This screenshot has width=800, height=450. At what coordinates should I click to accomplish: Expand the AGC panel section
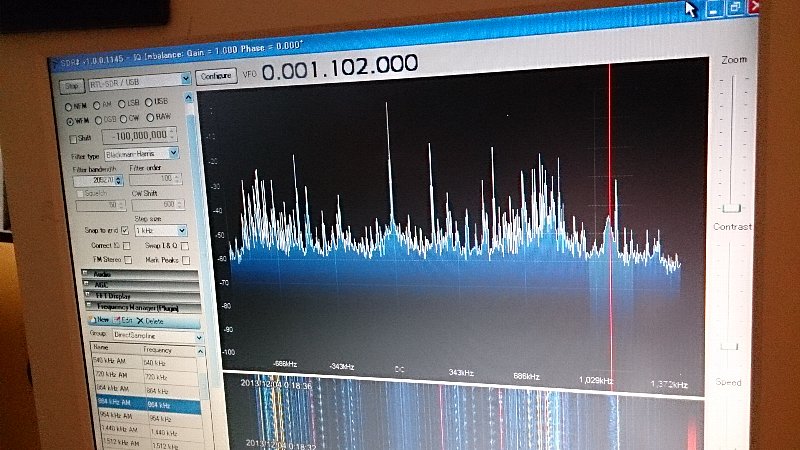coord(86,284)
